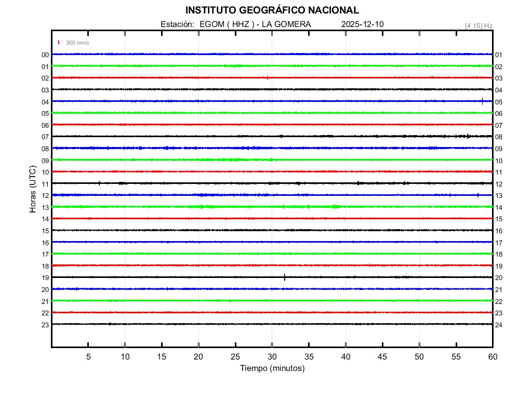The height and width of the screenshot is (399, 532).
Task: Click the seismic spike on the 19h trace
Action: tap(285, 277)
